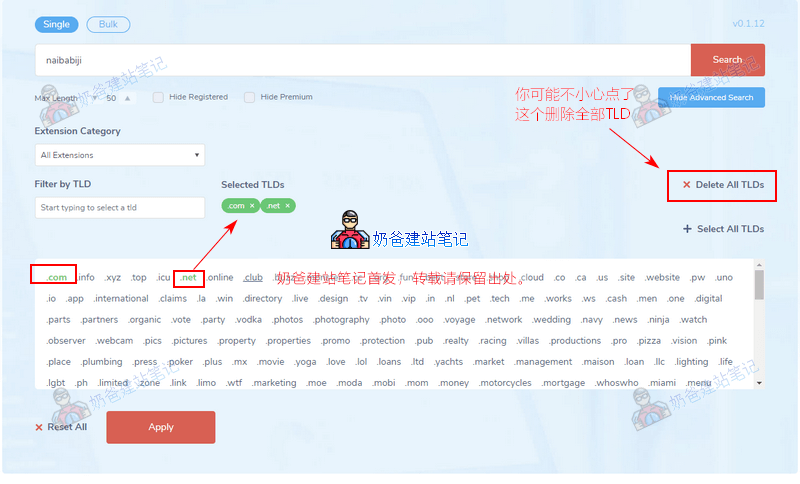
Task: Remove the .com selected TLD tag
Action: [252, 206]
